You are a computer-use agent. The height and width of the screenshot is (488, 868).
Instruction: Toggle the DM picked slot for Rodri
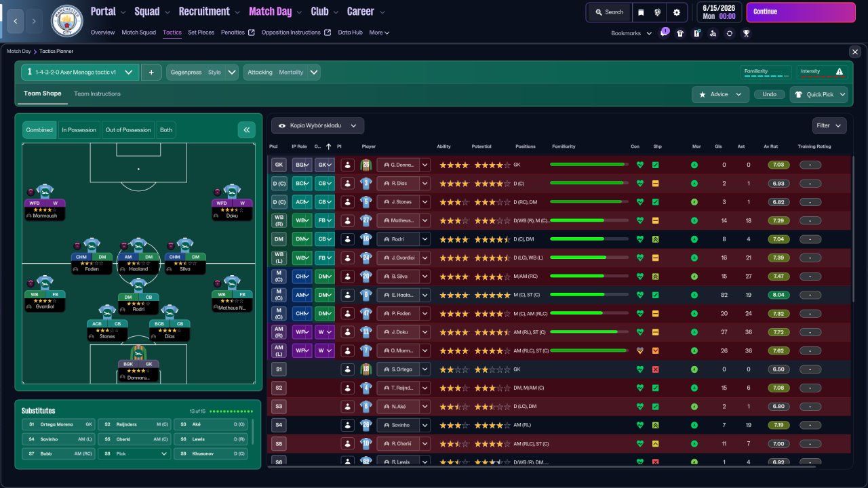pyautogui.click(x=279, y=239)
